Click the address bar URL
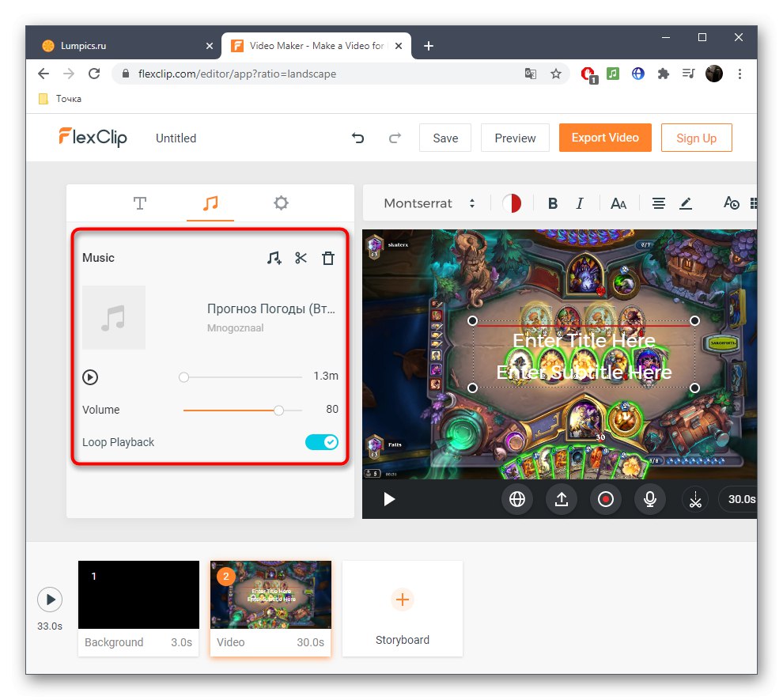 237,74
